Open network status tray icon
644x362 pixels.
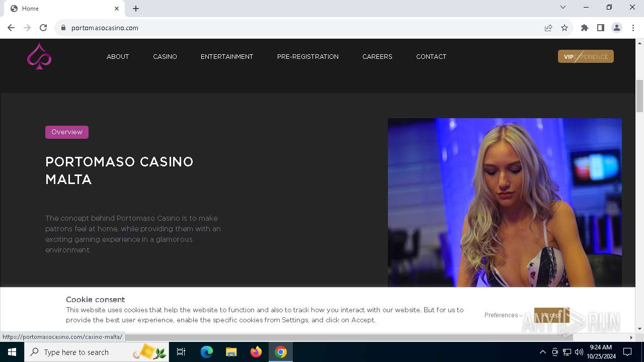567,352
